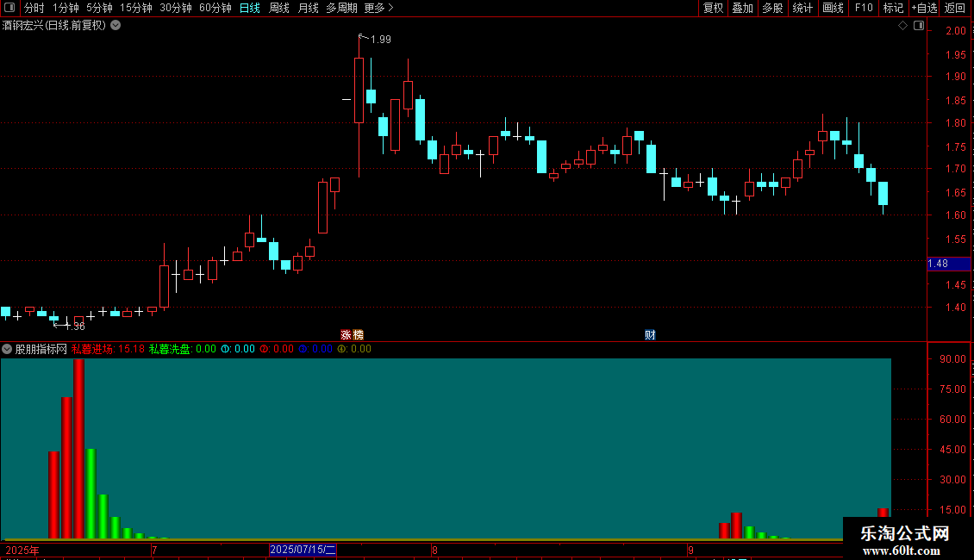Screen dimensions: 974x560
Task: Click the 1.48 price marker on axis
Action: pyautogui.click(x=948, y=264)
